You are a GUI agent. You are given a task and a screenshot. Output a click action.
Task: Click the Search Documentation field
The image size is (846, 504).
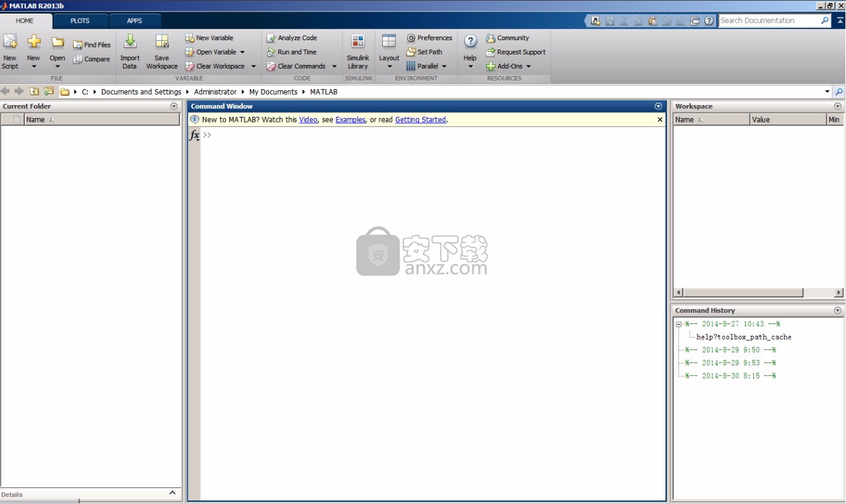pyautogui.click(x=769, y=20)
